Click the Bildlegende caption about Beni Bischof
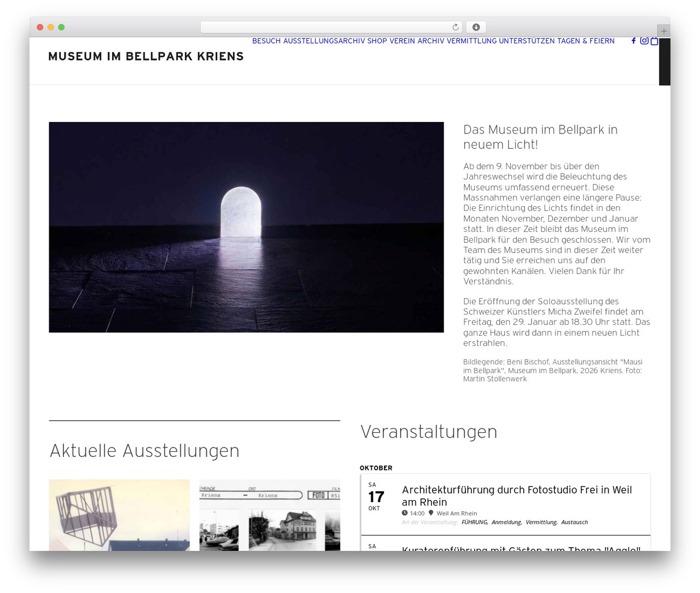Image resolution: width=700 pixels, height=593 pixels. (x=553, y=370)
